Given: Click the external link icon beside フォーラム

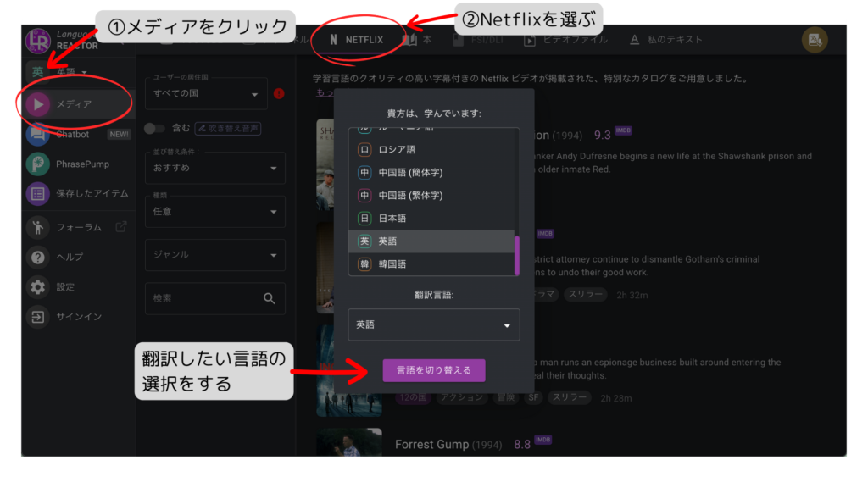Looking at the screenshot, I should click(x=121, y=227).
